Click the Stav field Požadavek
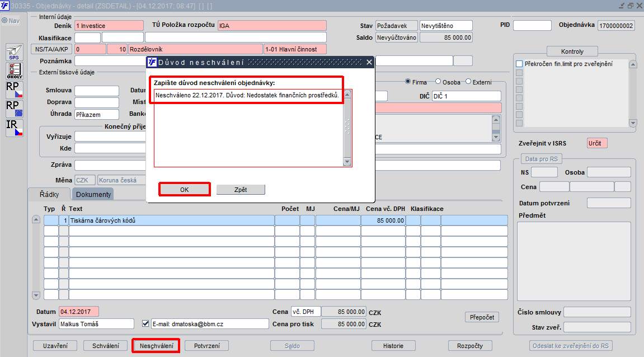Viewport: 644px width, 357px height. coord(397,26)
